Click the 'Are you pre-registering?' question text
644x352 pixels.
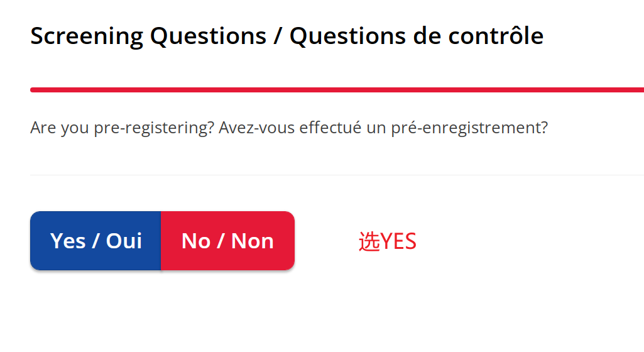[x=123, y=128]
